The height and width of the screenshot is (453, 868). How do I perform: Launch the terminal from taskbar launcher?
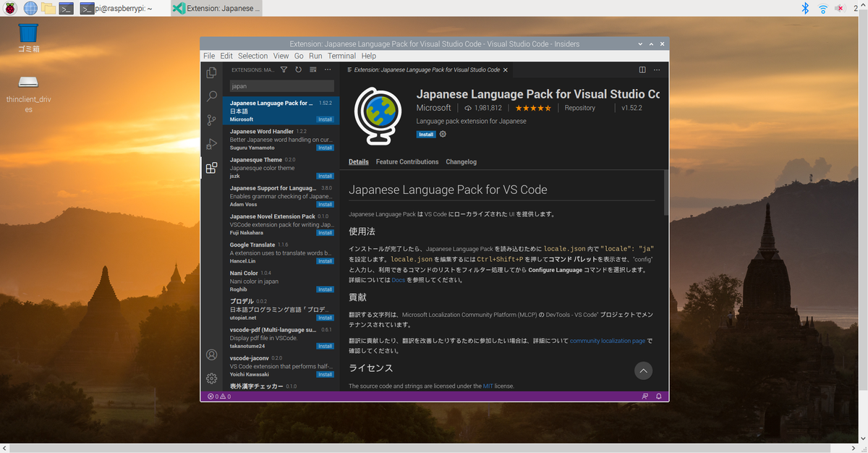point(67,8)
